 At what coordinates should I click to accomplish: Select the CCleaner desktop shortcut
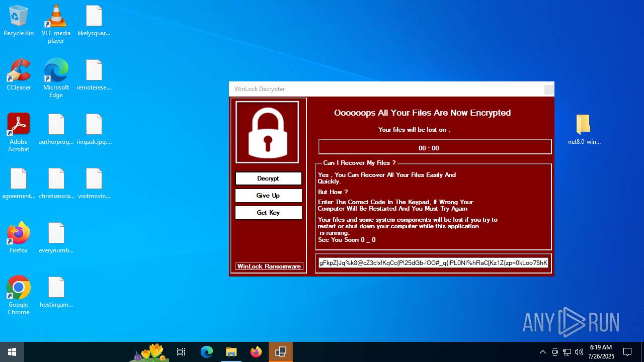19,75
